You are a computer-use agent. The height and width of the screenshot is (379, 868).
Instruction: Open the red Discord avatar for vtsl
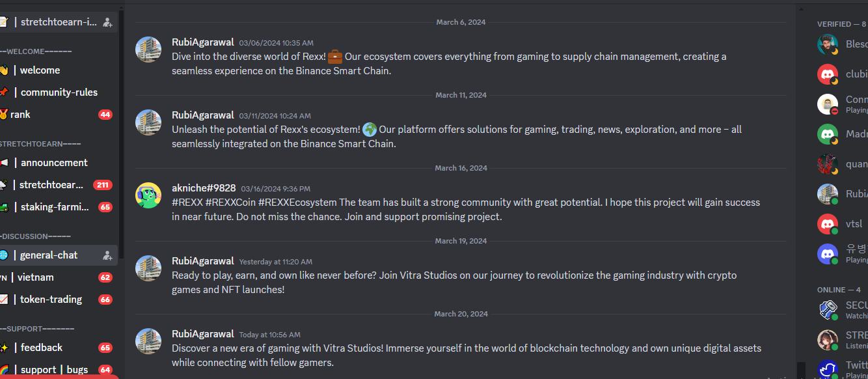pos(828,224)
